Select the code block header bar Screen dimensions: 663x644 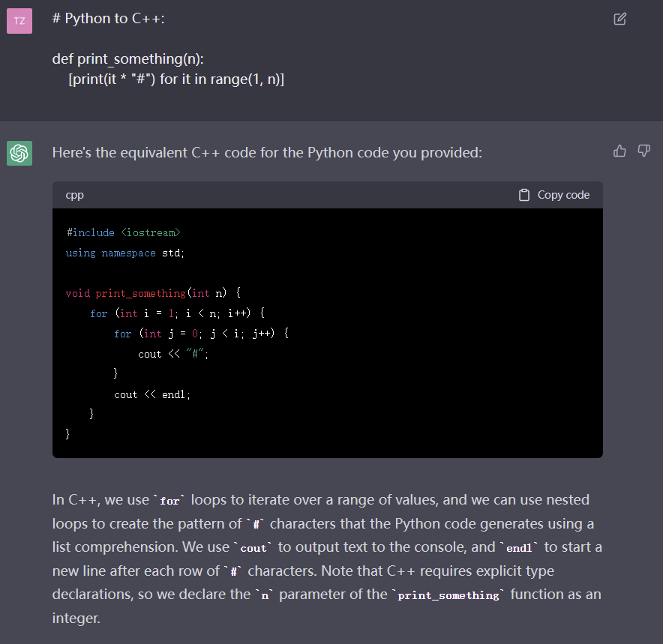pos(327,194)
